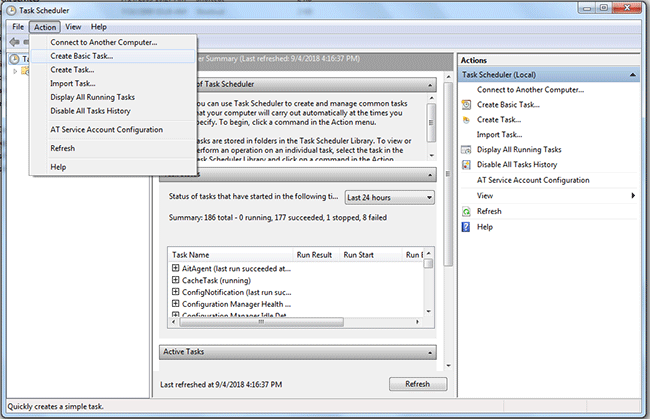Click the blue Help icon in Actions pane
650x419 pixels.
click(467, 227)
